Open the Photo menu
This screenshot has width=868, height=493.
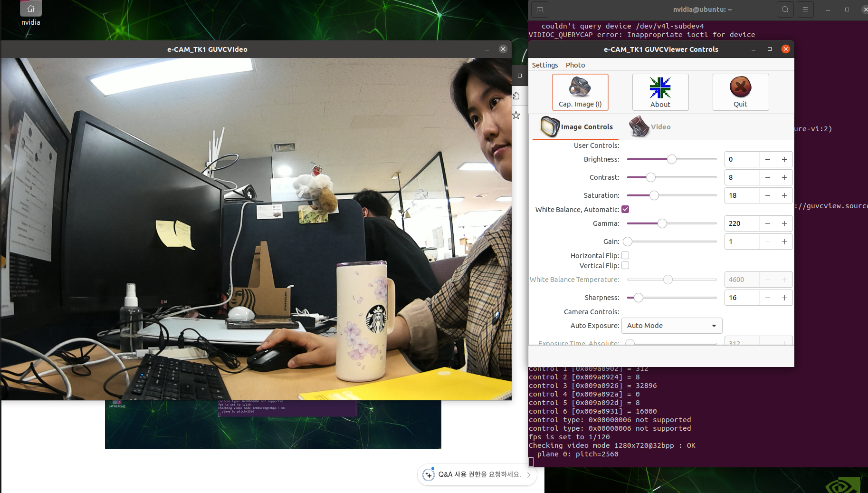tap(575, 65)
